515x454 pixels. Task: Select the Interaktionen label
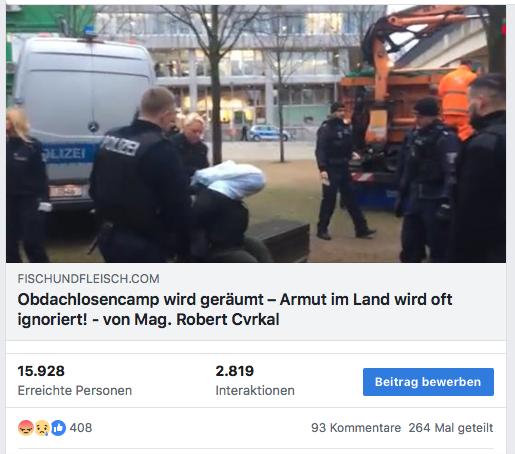tap(255, 390)
